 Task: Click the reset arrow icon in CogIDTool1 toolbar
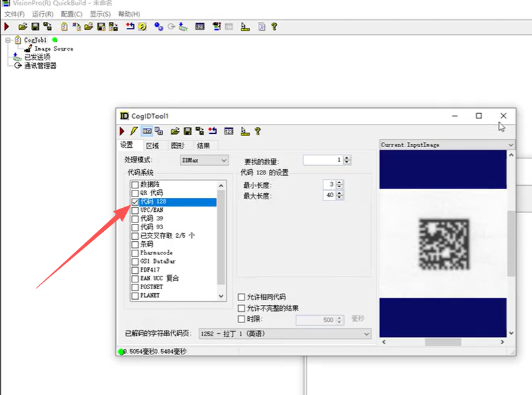213,131
